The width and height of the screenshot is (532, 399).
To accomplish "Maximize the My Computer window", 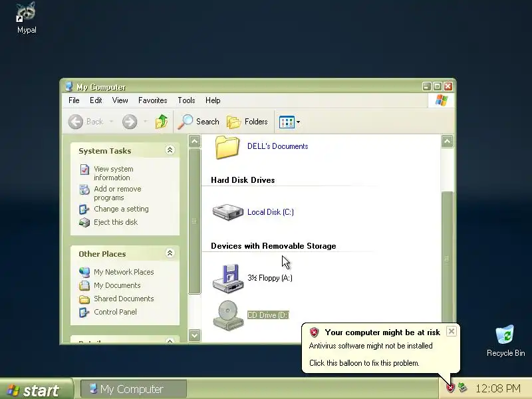I will (438, 86).
